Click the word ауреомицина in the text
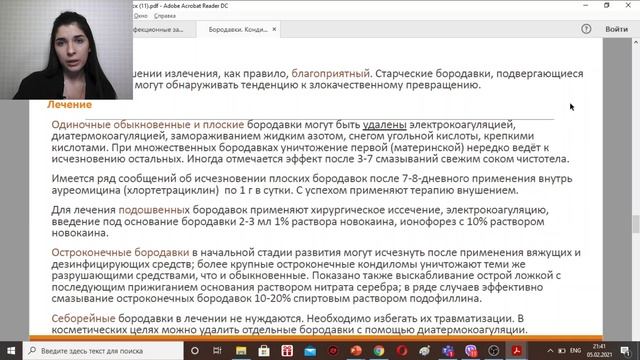Screen dimensions: 640x360 [86, 190]
